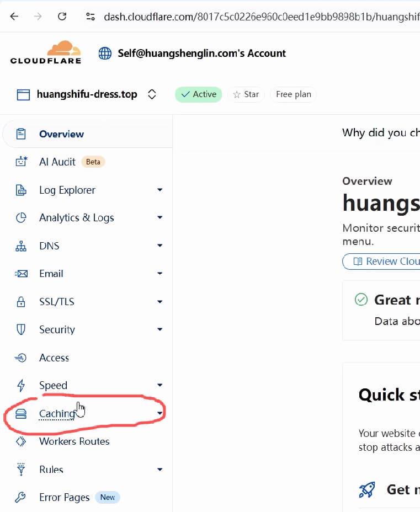The width and height of the screenshot is (420, 512).
Task: Open site information icon in address bar
Action: coord(91,17)
